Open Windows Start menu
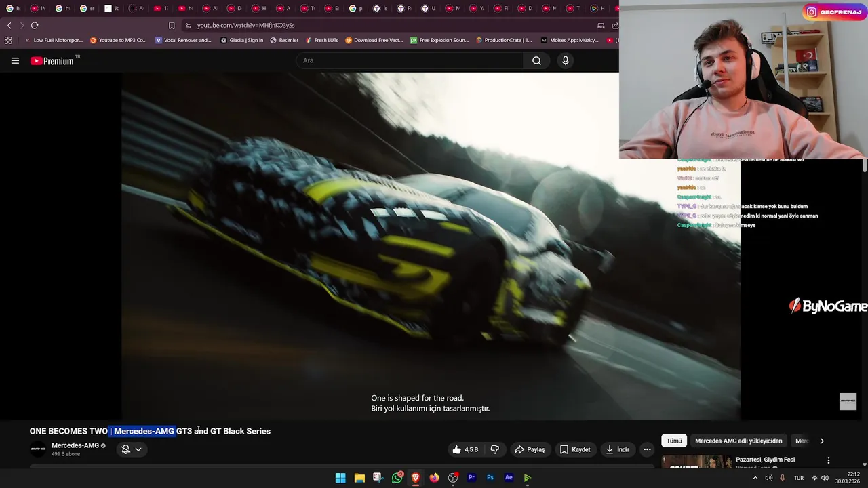The image size is (868, 488). [340, 478]
